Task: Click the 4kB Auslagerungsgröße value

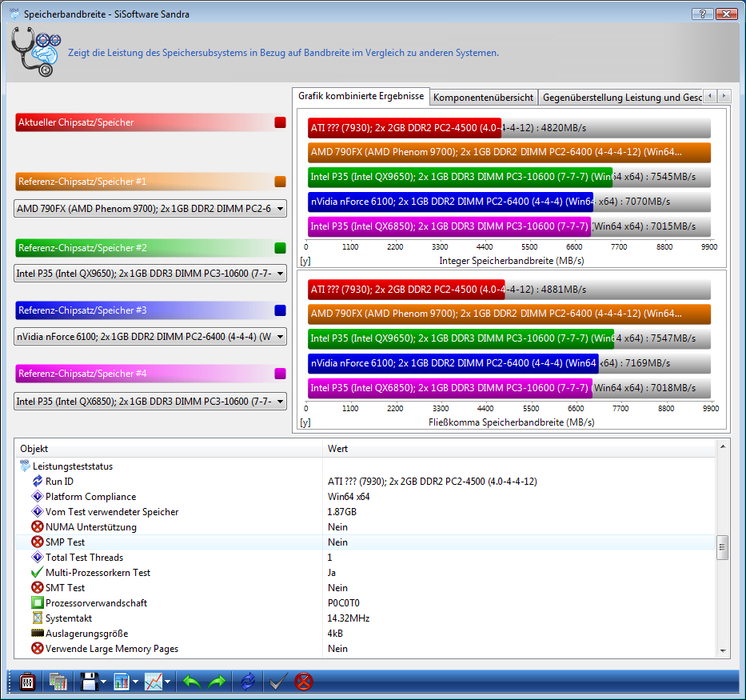Action: click(335, 634)
